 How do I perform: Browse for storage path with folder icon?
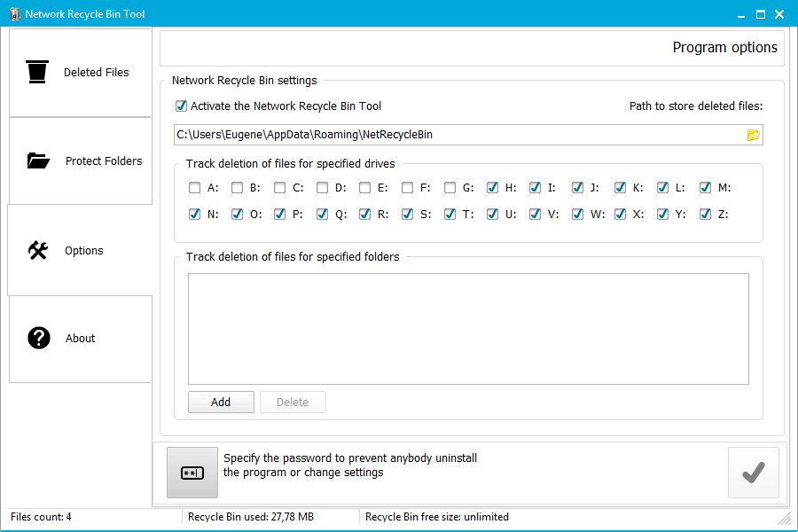(754, 135)
